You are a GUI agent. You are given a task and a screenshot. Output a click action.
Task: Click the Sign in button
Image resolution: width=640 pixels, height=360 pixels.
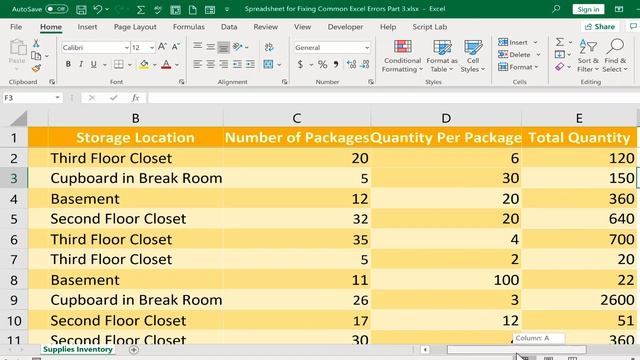pos(588,9)
